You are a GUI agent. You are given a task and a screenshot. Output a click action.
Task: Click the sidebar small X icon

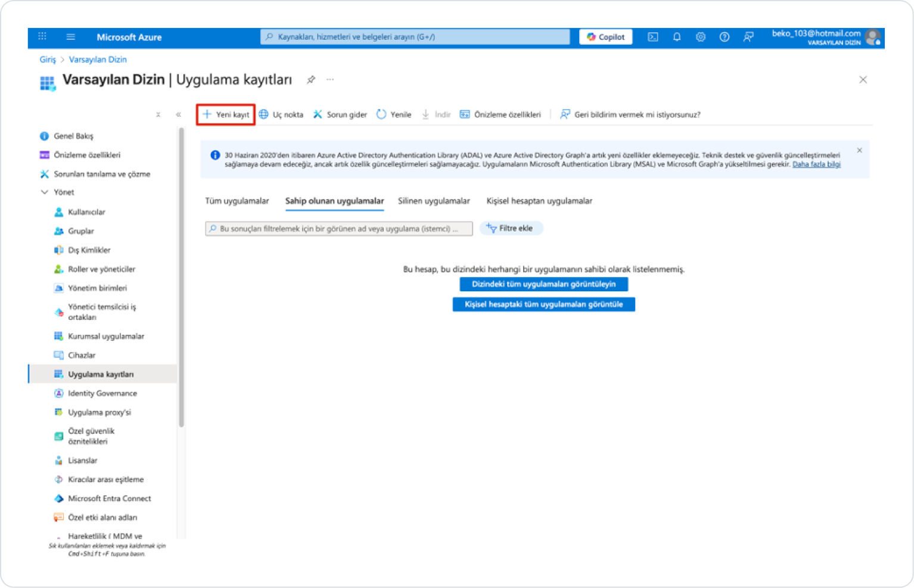pyautogui.click(x=158, y=115)
